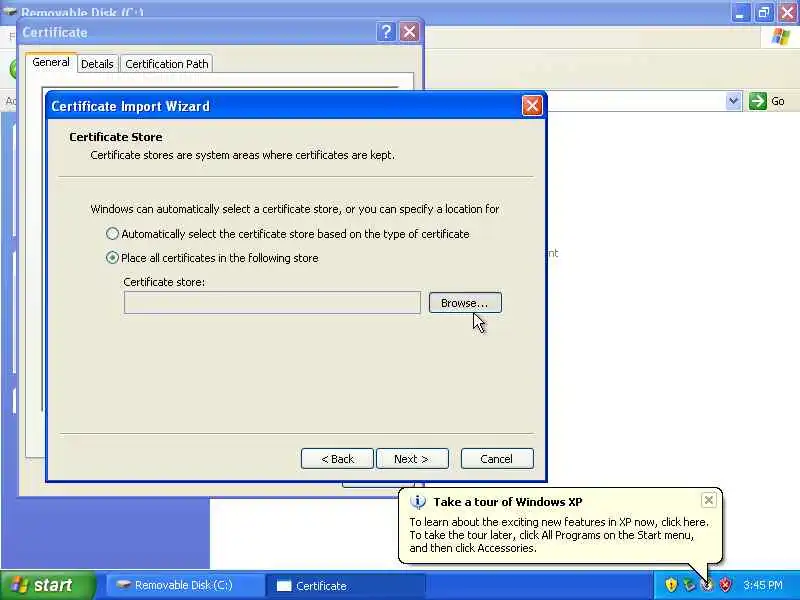Select the Certificate taskbar button
This screenshot has width=800, height=600.
[x=344, y=585]
